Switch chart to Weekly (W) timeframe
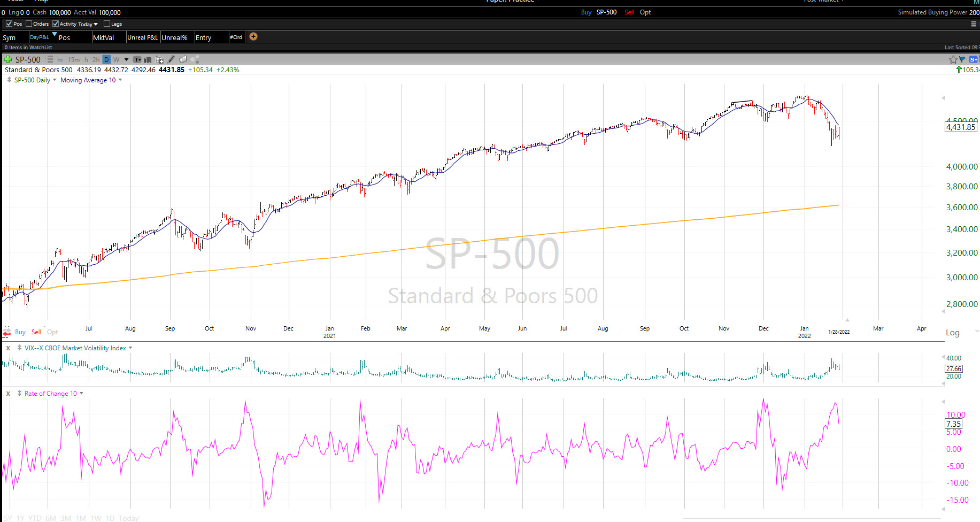This screenshot has height=522, width=980. point(116,59)
